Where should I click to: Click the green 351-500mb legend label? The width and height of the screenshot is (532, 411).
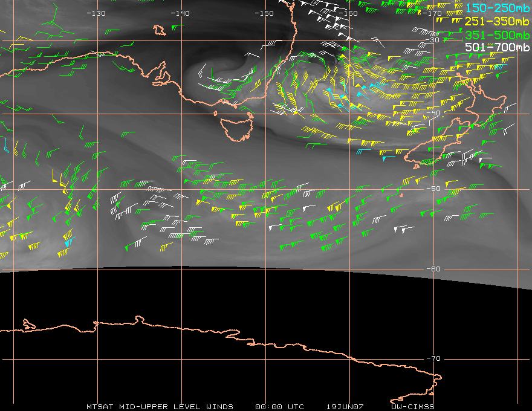coord(498,34)
